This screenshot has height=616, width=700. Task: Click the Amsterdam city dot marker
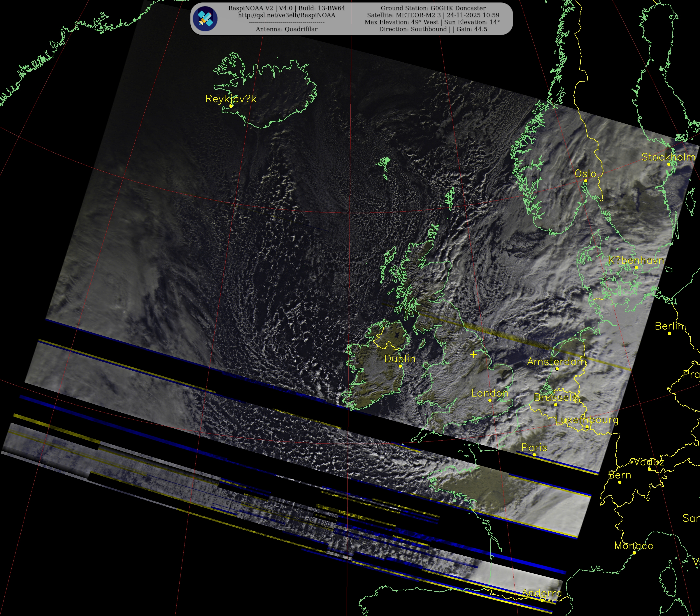(557, 369)
